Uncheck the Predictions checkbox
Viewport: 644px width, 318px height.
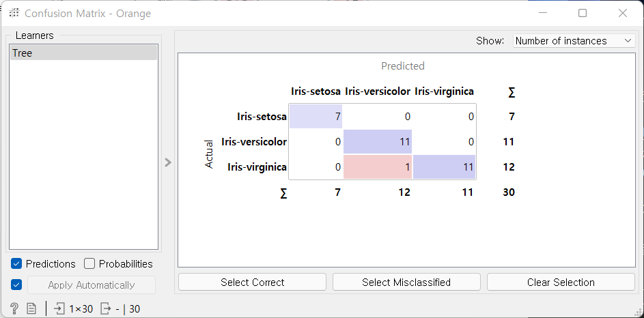[x=17, y=264]
